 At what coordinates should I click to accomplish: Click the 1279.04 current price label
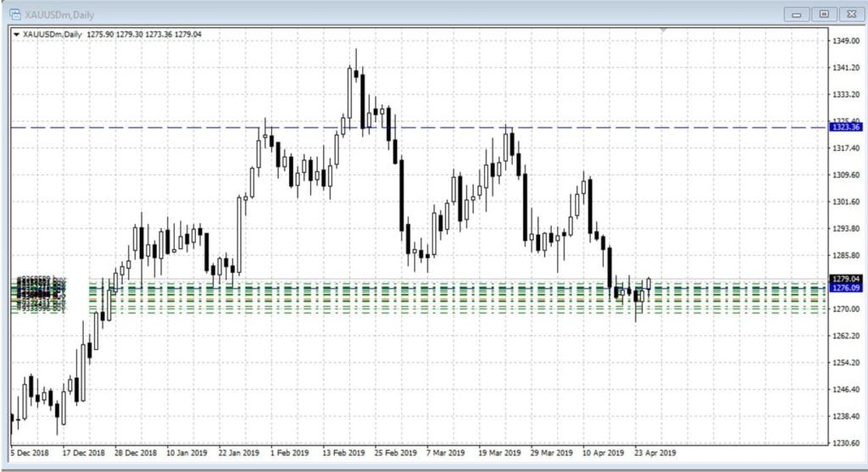(x=847, y=279)
